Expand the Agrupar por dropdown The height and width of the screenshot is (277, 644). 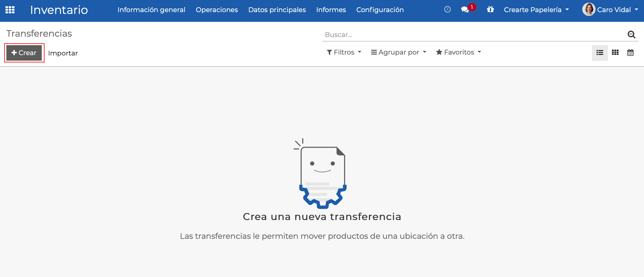398,52
